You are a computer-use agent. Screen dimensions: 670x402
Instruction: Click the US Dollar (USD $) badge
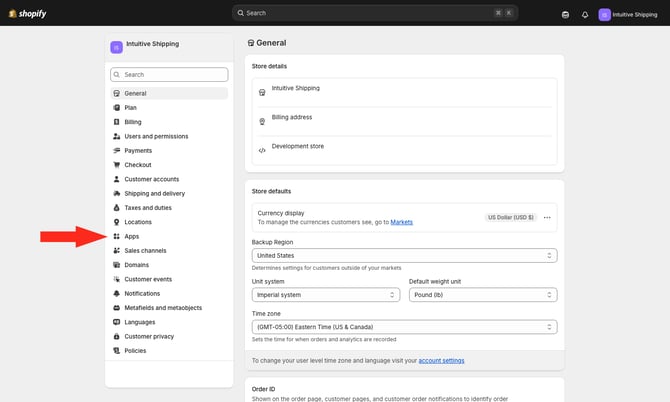[511, 217]
